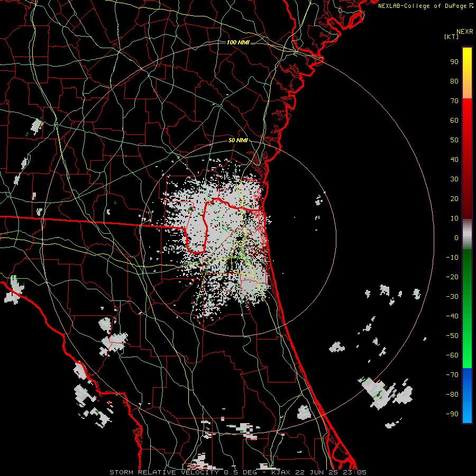This screenshot has width=476, height=476.
Task: Click the -70 value on the velocity scale
Action: 452,375
